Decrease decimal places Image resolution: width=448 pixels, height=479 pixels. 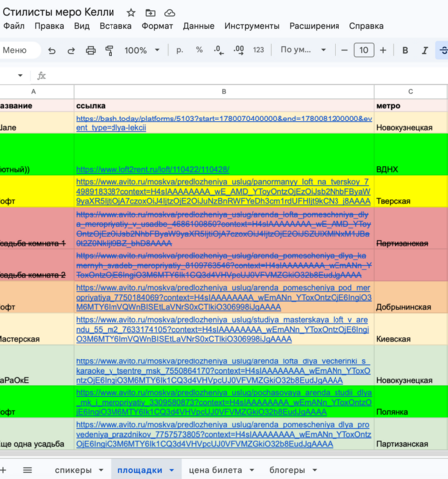[x=219, y=50]
